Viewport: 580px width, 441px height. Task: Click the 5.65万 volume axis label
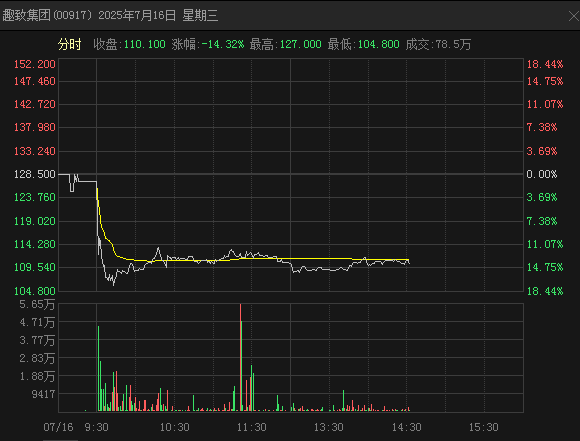pos(37,304)
